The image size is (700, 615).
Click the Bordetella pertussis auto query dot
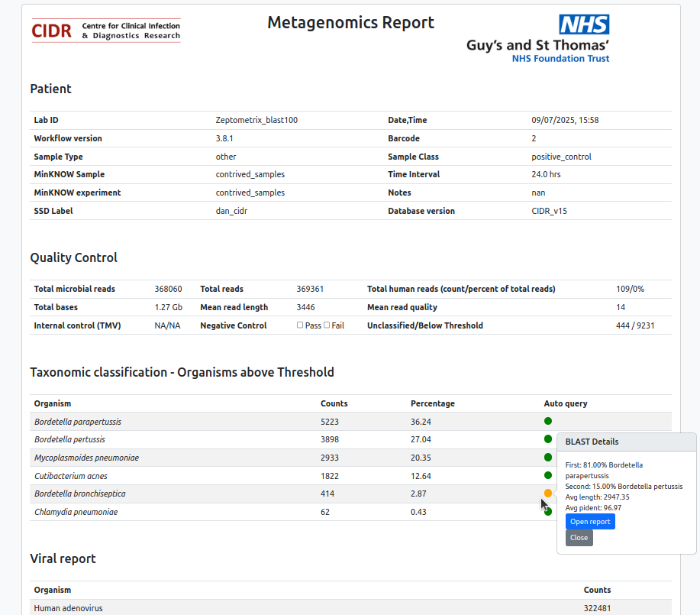click(548, 439)
